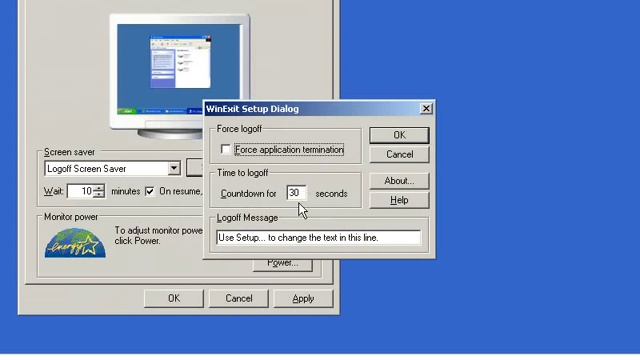Apply the Display Properties settings
The height and width of the screenshot is (360, 640).
tap(303, 298)
